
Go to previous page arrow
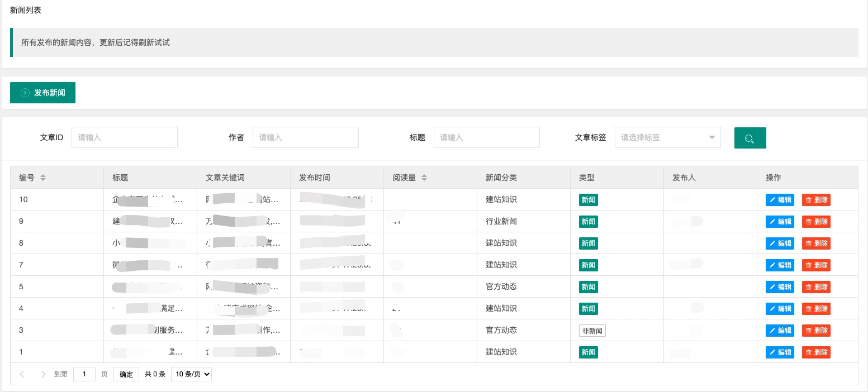pos(22,374)
